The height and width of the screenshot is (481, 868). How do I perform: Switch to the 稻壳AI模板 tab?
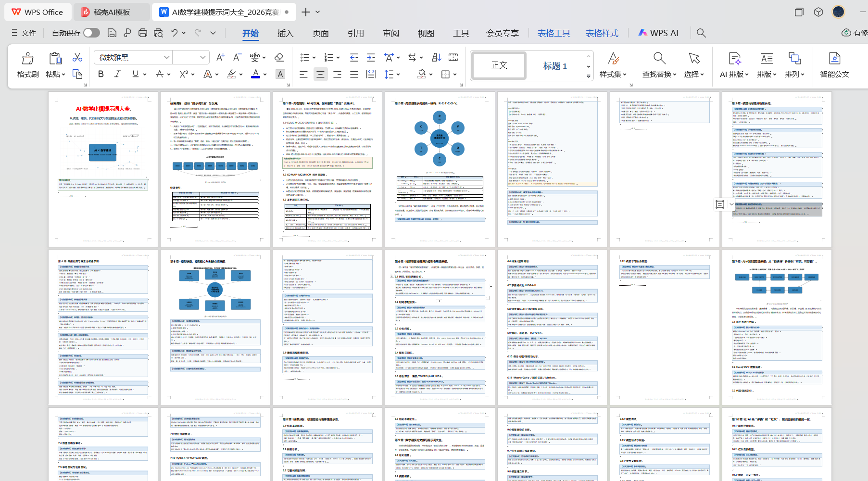tap(112, 12)
